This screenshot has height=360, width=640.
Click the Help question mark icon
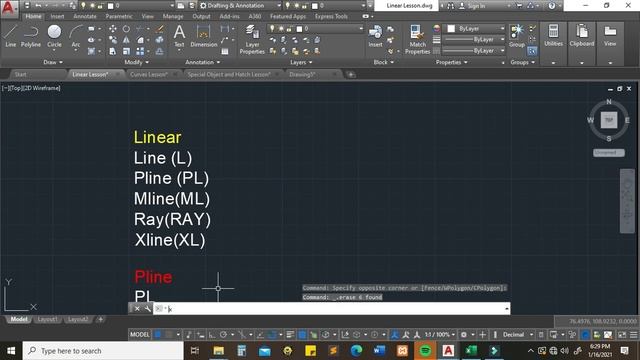pyautogui.click(x=552, y=6)
